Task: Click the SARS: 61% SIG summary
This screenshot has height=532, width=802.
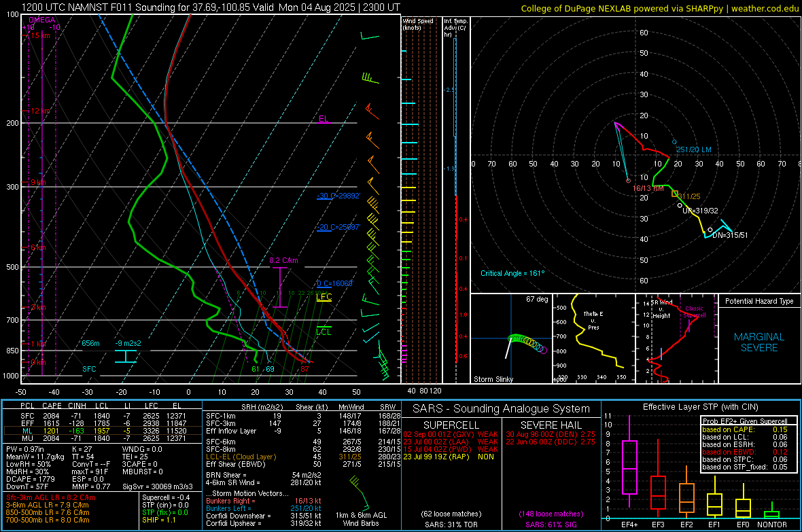Action: (x=551, y=525)
